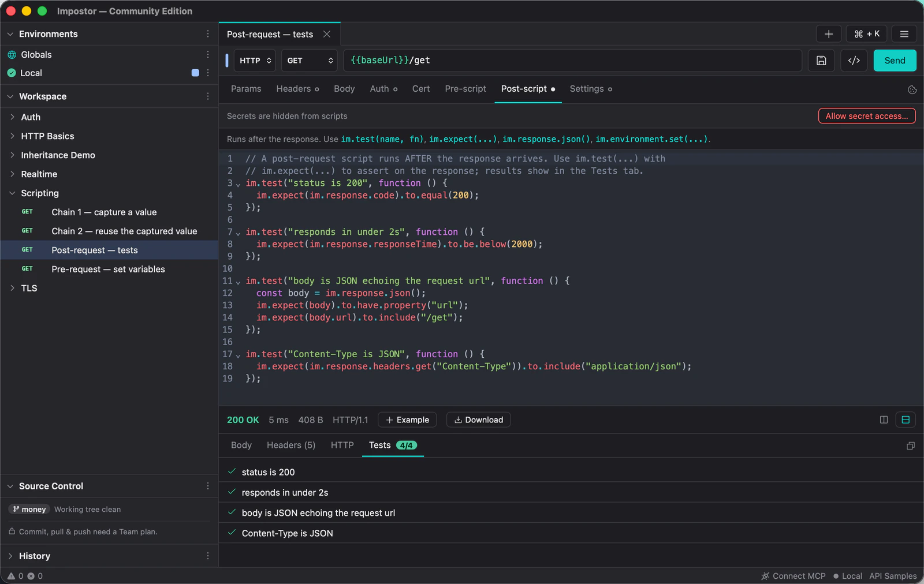Open the response Headers (5) tab
This screenshot has width=924, height=584.
tap(291, 445)
